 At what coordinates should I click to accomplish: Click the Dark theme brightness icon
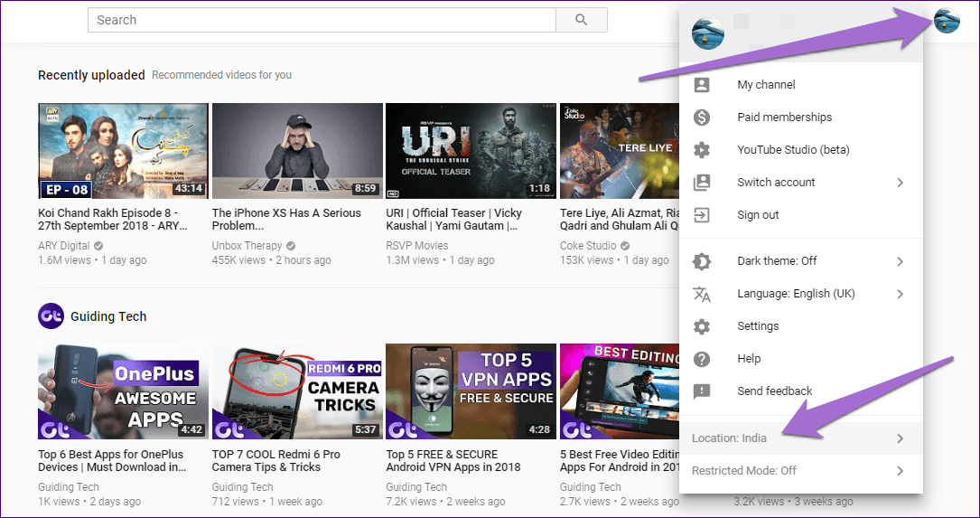click(x=702, y=261)
